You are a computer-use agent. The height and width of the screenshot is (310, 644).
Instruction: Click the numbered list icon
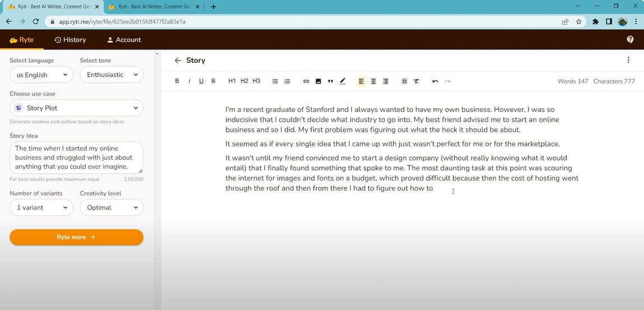point(288,81)
